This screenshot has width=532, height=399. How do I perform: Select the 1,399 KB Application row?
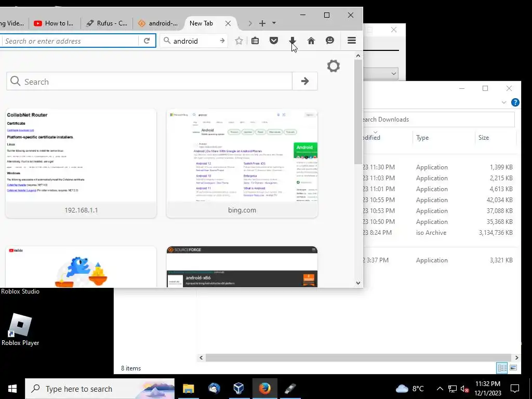[440, 167]
